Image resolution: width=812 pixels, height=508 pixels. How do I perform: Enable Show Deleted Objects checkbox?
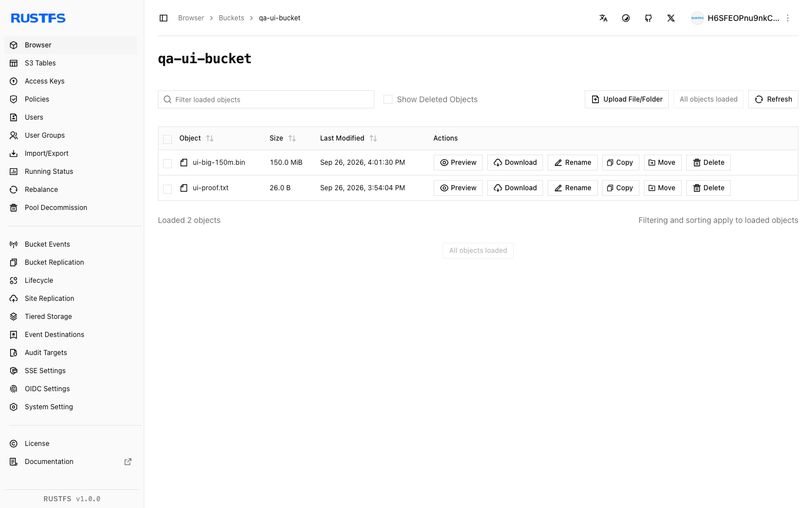point(388,99)
